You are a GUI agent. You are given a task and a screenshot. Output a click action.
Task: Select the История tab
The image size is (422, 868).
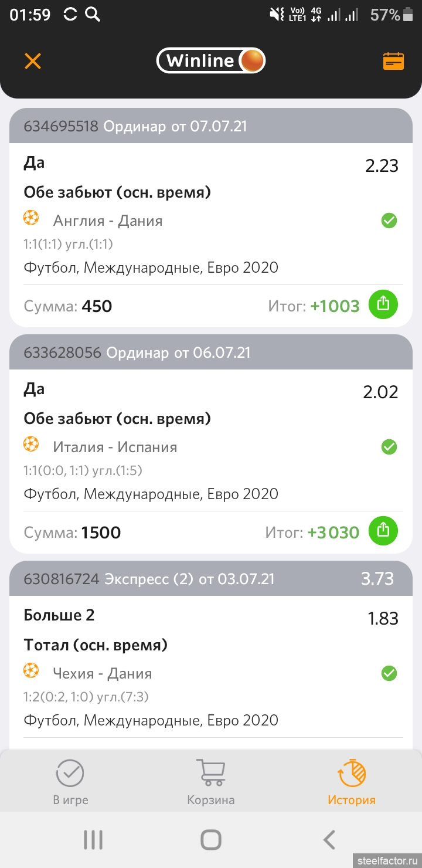pyautogui.click(x=352, y=782)
